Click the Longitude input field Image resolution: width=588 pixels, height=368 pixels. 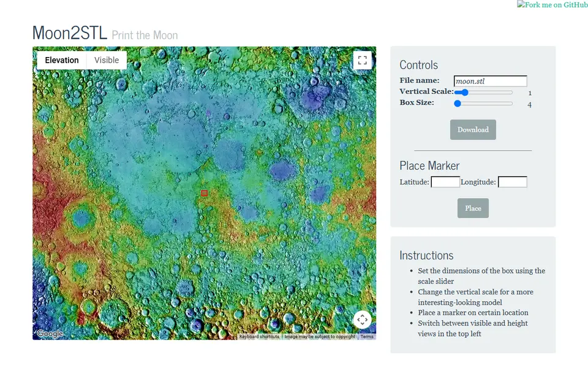[x=512, y=182]
